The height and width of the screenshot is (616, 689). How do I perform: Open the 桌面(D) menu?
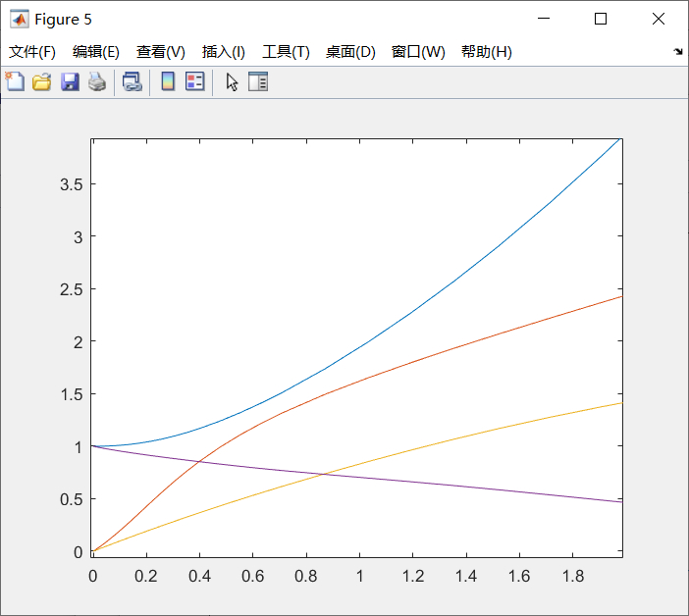point(350,52)
